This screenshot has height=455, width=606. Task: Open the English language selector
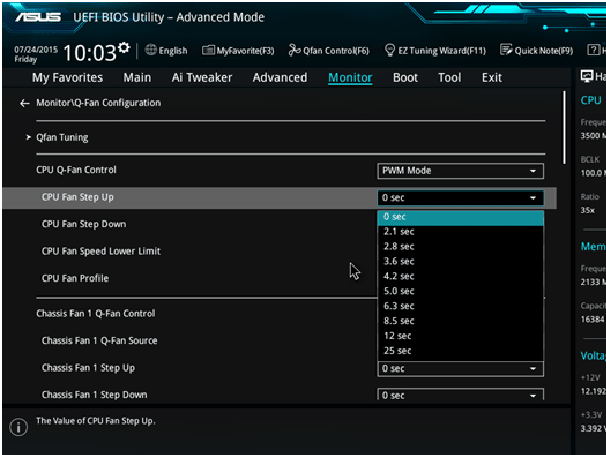point(166,51)
